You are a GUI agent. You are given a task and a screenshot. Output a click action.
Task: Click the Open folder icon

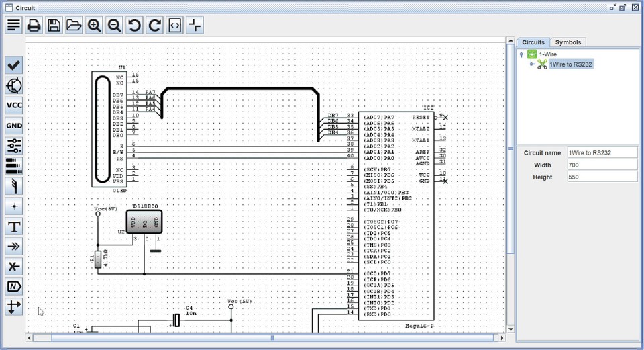pyautogui.click(x=74, y=26)
